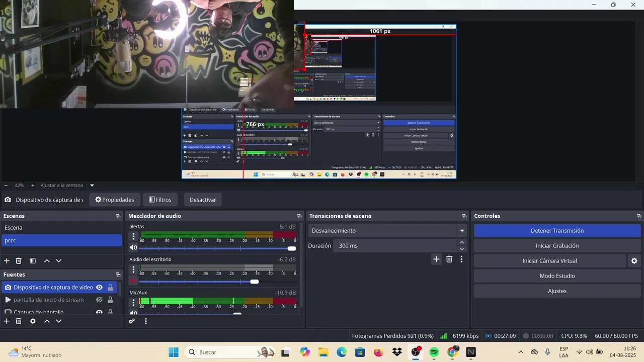Undock the Mezclador de audio panel

[299, 216]
